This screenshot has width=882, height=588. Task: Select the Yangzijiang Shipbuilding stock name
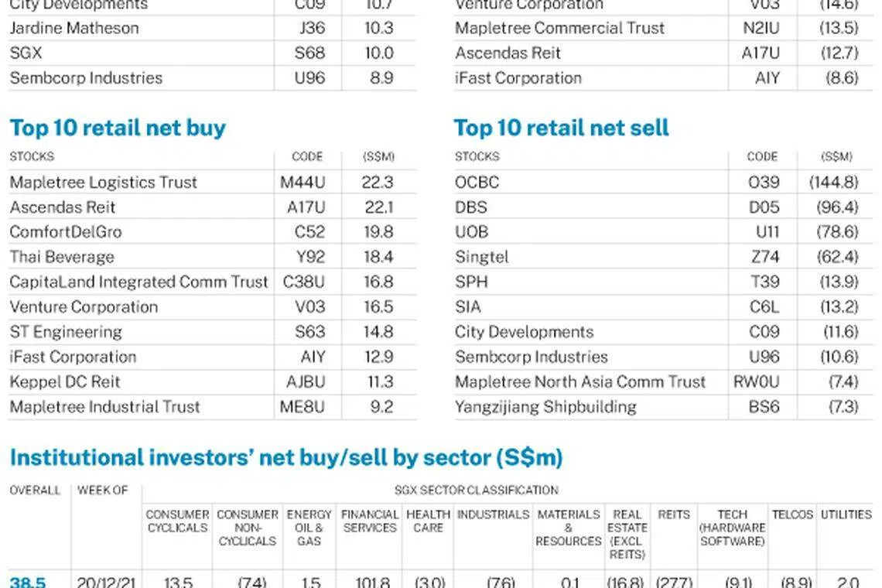(545, 407)
